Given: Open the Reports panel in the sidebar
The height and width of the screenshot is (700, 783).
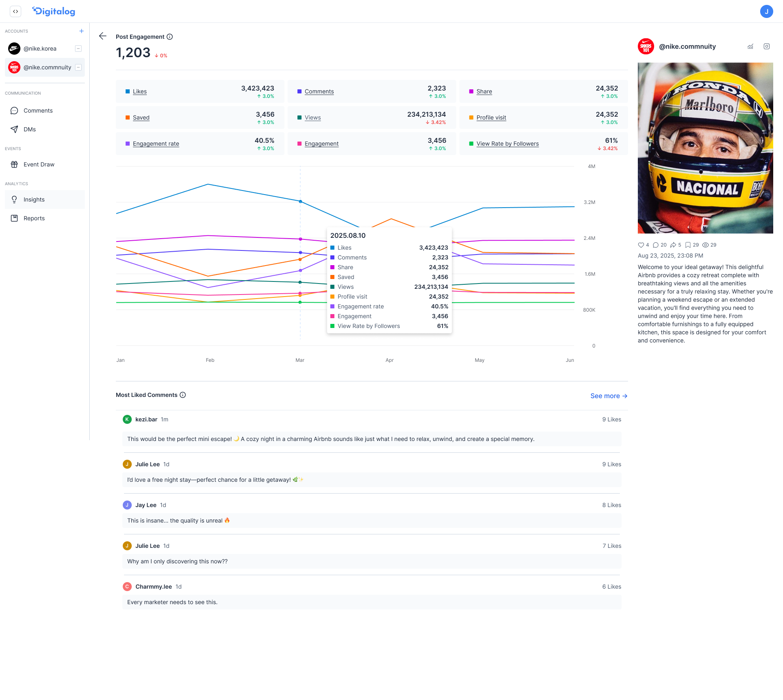Looking at the screenshot, I should 35,218.
